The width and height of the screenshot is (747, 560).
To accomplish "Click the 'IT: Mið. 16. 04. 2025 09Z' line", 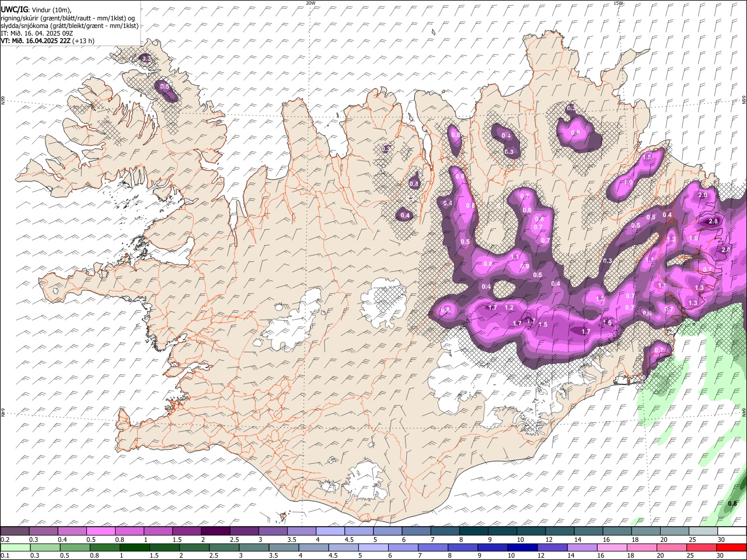I will [37, 33].
